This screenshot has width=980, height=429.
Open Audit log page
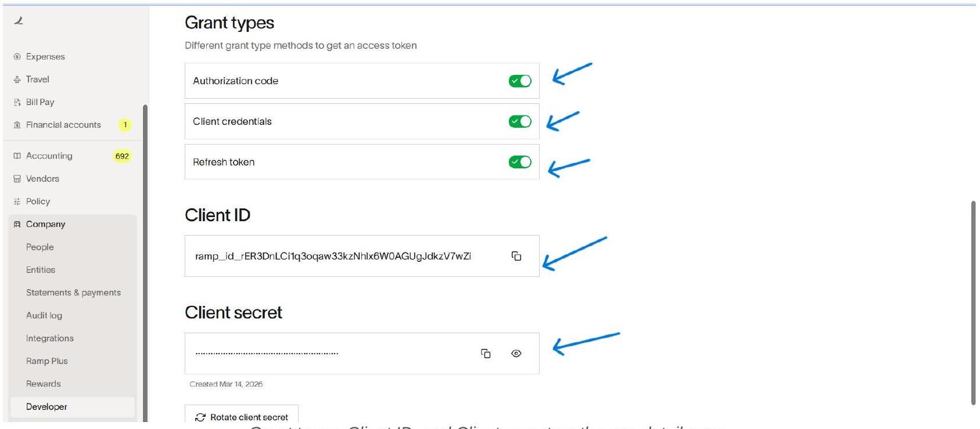coord(44,315)
